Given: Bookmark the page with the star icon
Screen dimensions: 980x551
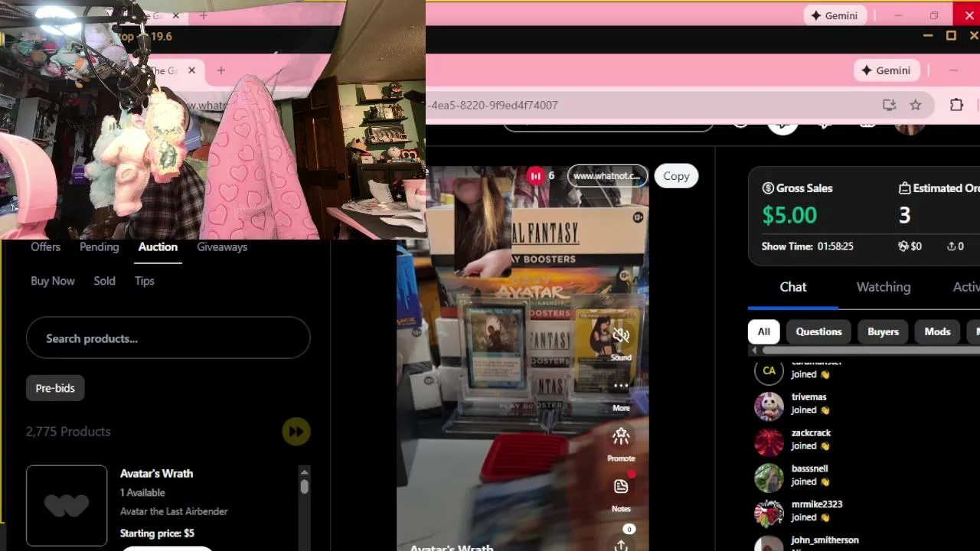Looking at the screenshot, I should (916, 105).
